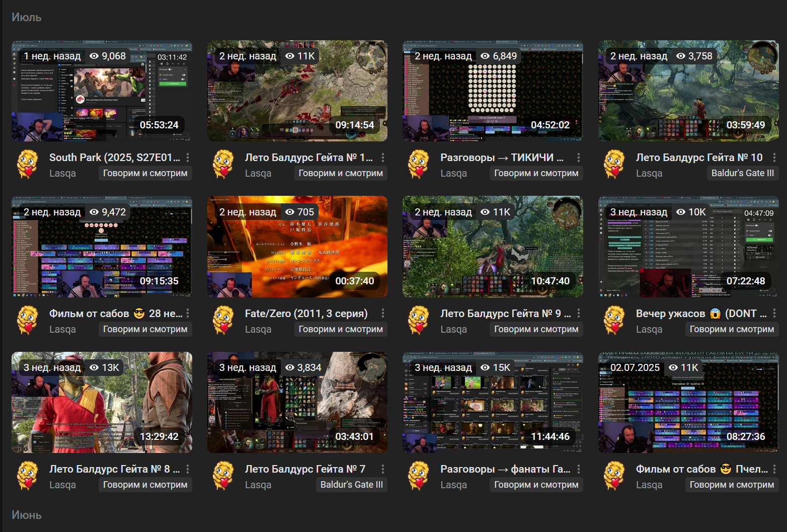The image size is (787, 532).
Task: Open the title Лето Балдурс Гейта № 8
Action: [115, 469]
